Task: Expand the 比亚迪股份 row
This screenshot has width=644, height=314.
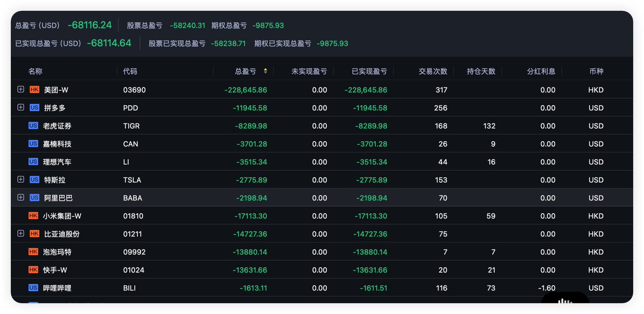Action: pyautogui.click(x=20, y=233)
